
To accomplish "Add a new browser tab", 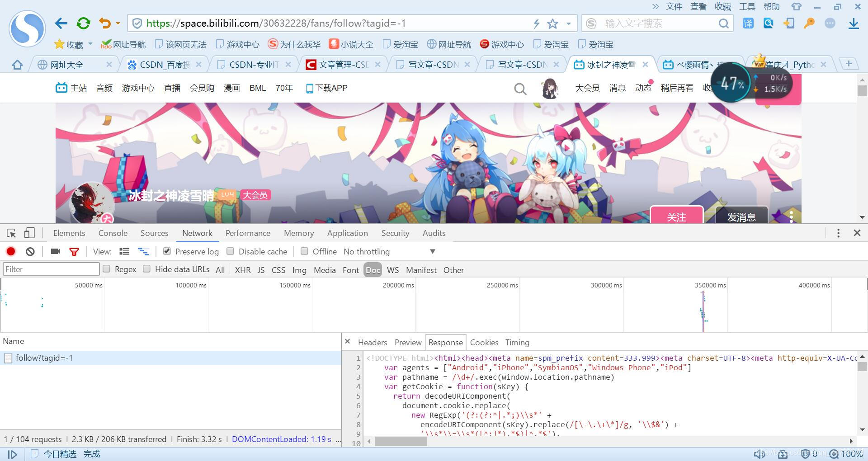I will (x=849, y=64).
